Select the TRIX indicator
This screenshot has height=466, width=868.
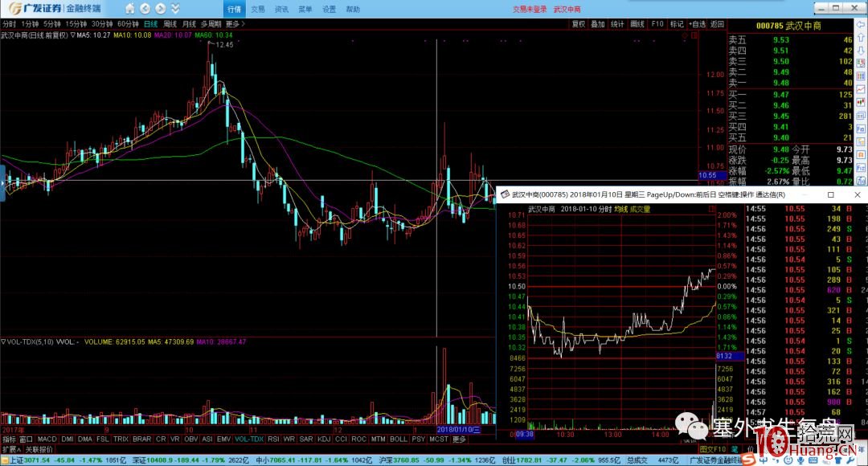click(121, 439)
